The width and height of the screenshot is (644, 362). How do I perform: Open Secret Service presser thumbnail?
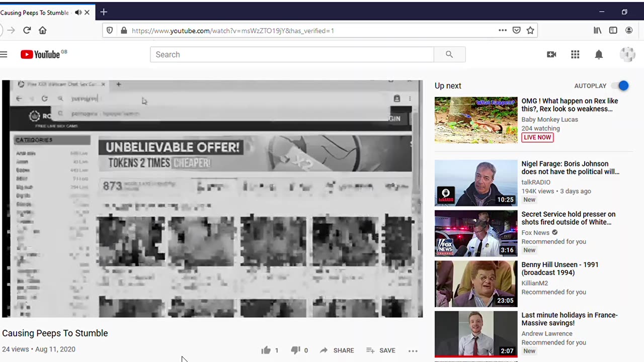coord(476,233)
